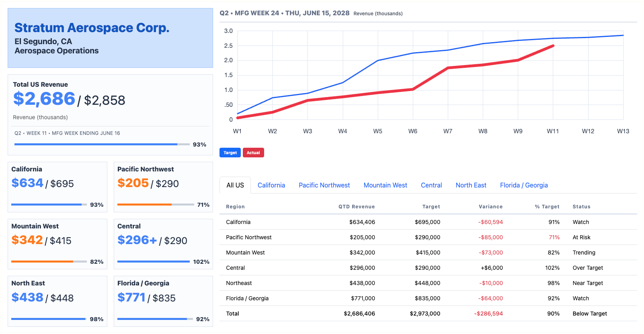644x334 pixels.
Task: Click the -$286,594 total variance cell
Action: point(488,314)
